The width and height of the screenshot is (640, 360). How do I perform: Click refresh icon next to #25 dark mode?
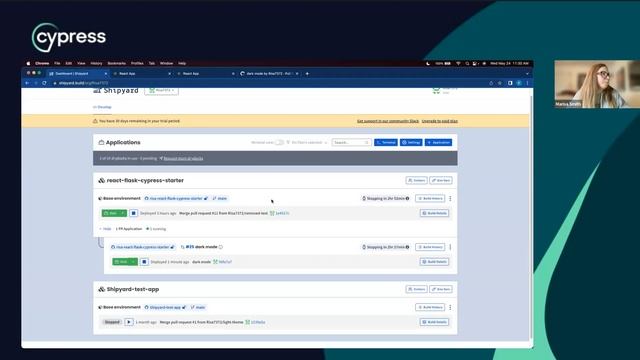(221, 247)
